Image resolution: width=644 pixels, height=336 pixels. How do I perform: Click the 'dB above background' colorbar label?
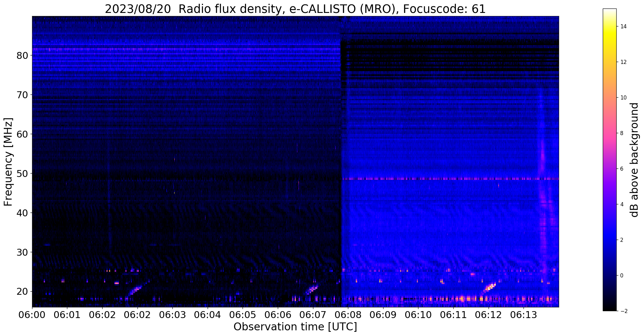635,160
